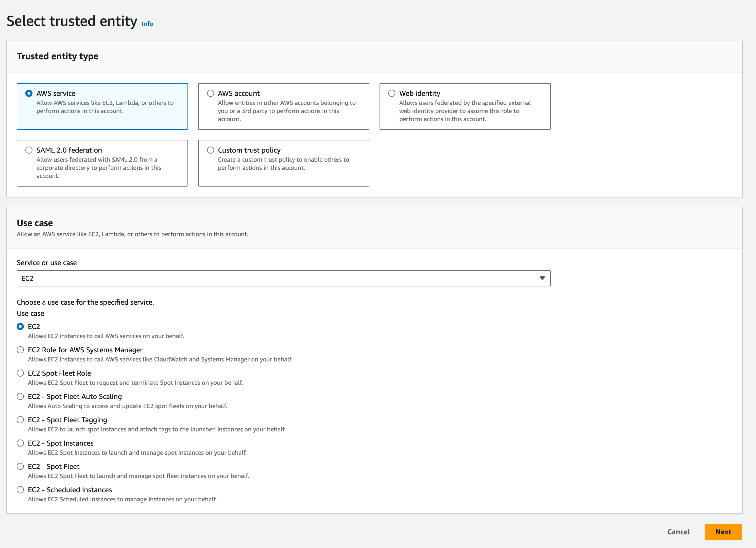This screenshot has height=548, width=756.
Task: Click 'Allow users federated with SAML 2.0' description
Action: [99, 168]
